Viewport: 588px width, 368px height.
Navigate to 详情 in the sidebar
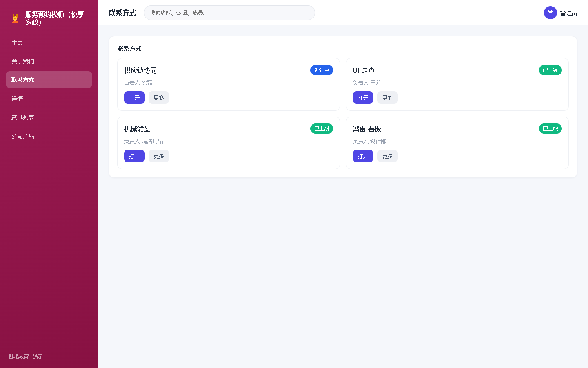pos(49,99)
